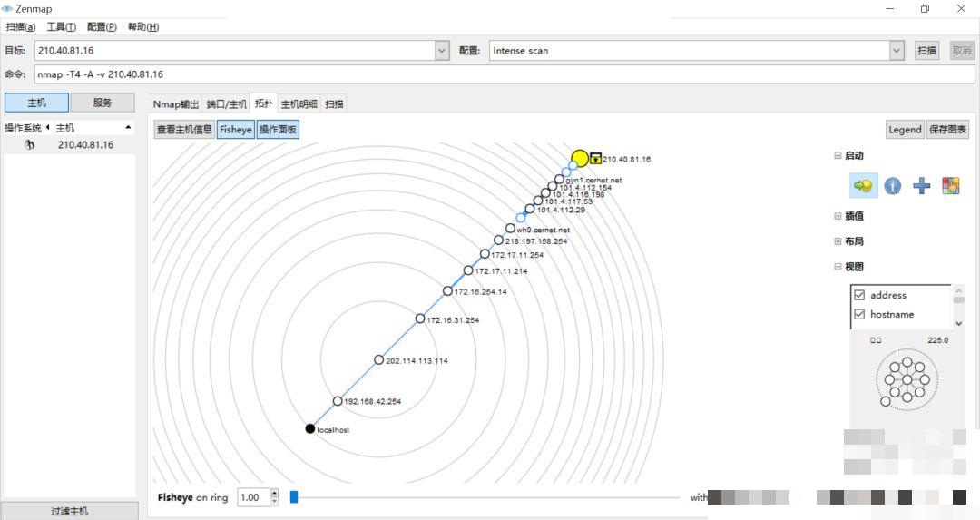The image size is (980, 520).
Task: Collapse the 视图 section
Action: (x=838, y=267)
